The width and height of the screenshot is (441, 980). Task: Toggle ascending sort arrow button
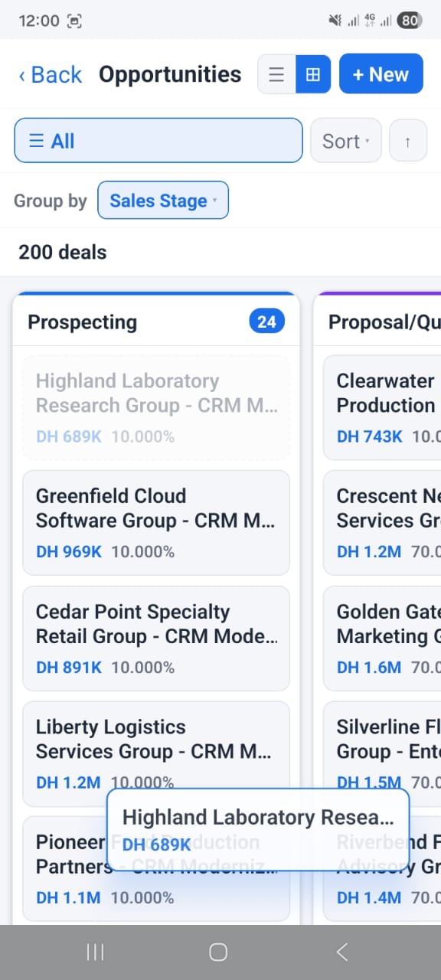(408, 141)
